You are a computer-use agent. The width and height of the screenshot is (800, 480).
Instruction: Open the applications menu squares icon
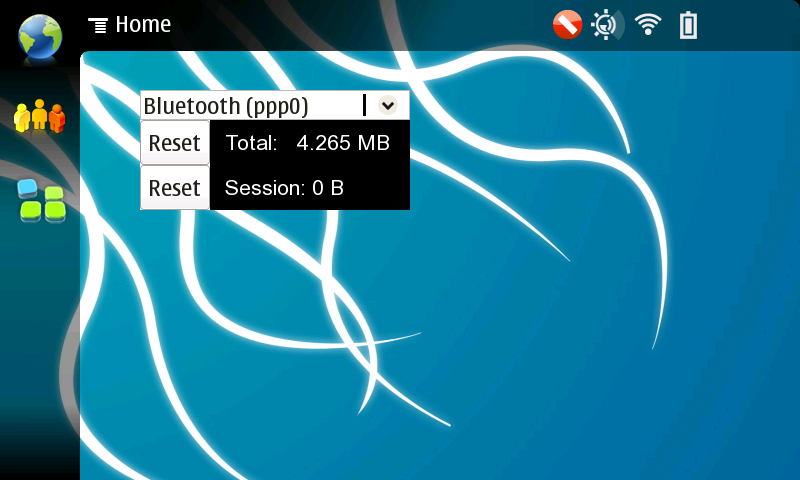tap(41, 202)
